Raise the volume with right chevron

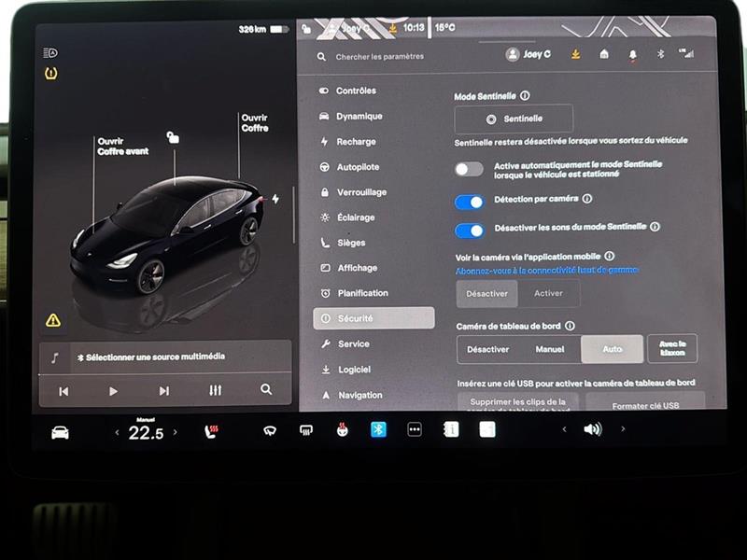(x=623, y=428)
